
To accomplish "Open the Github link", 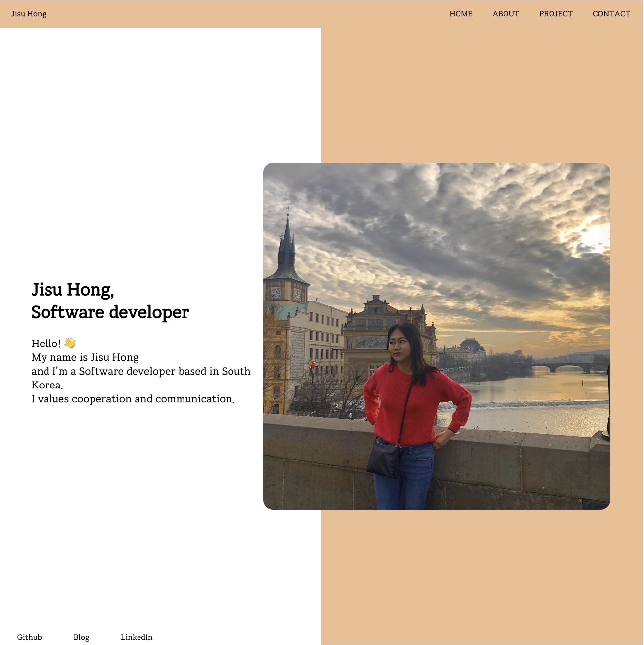I will click(x=30, y=637).
